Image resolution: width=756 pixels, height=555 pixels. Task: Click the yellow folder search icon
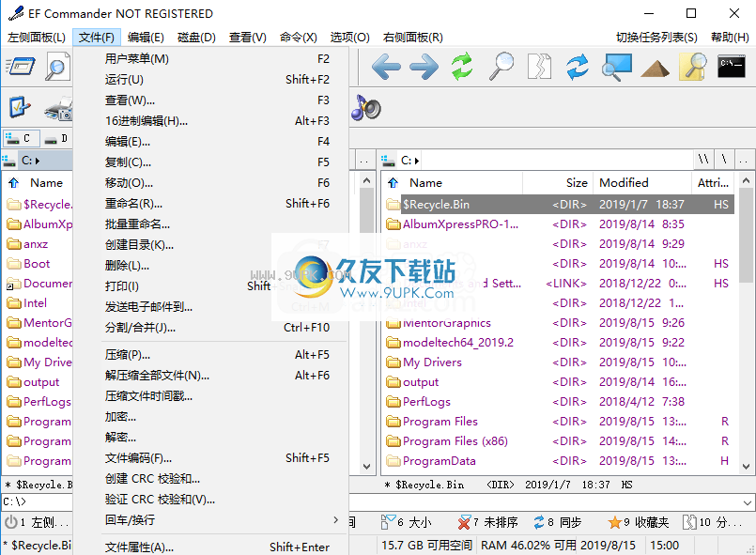[693, 67]
